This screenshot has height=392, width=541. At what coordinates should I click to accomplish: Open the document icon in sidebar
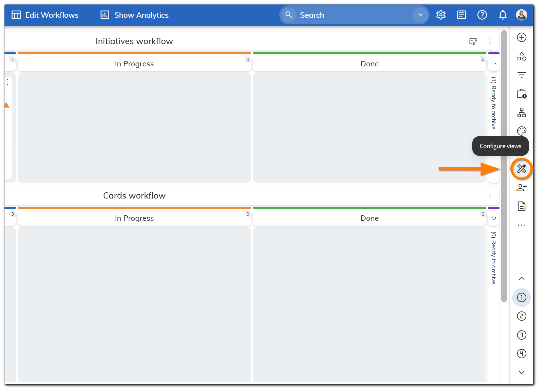(x=521, y=206)
